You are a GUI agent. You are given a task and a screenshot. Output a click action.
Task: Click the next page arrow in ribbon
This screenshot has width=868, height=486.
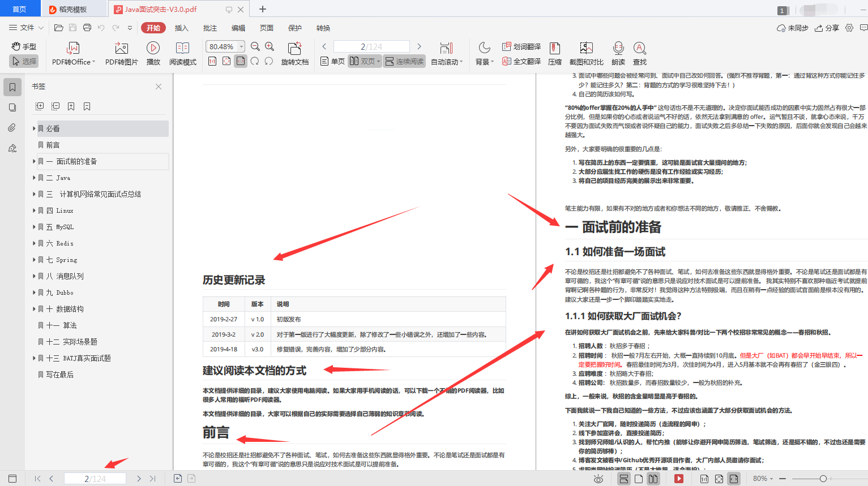tap(419, 46)
